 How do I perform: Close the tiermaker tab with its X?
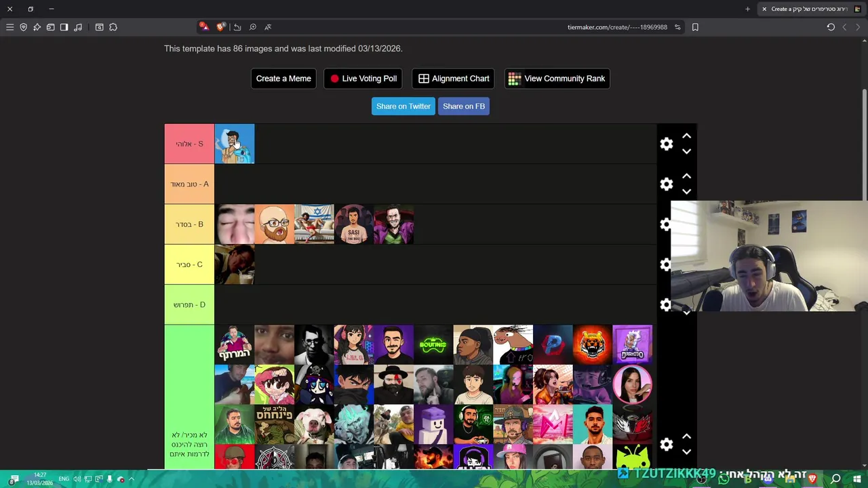[x=764, y=9]
